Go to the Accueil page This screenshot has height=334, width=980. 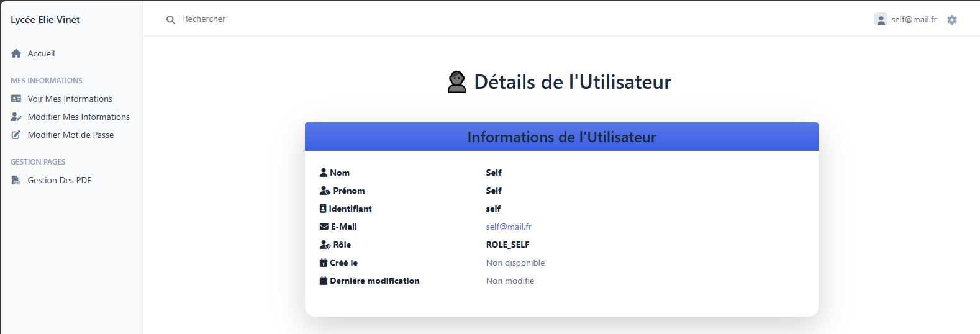[41, 53]
